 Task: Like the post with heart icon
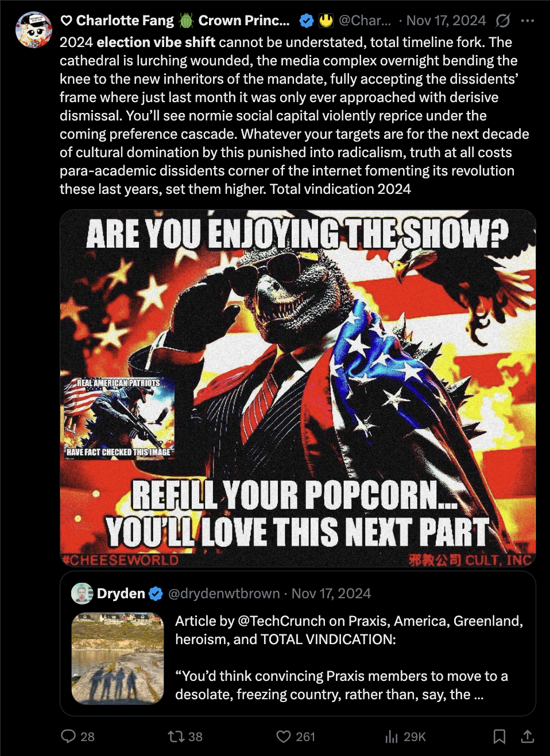(284, 736)
